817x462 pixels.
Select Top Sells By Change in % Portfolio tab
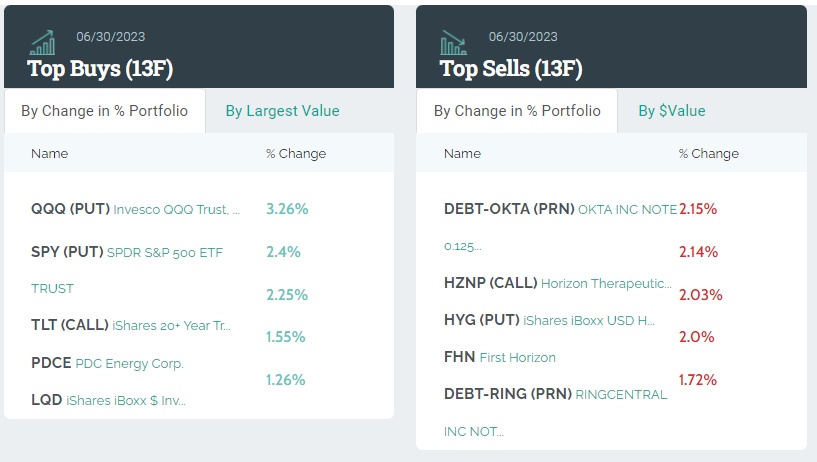tap(517, 111)
